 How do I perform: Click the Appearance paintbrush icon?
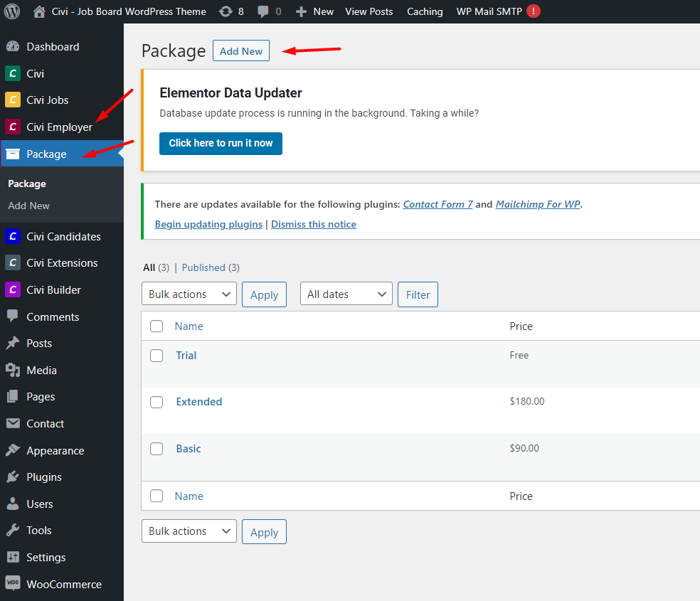click(x=13, y=450)
